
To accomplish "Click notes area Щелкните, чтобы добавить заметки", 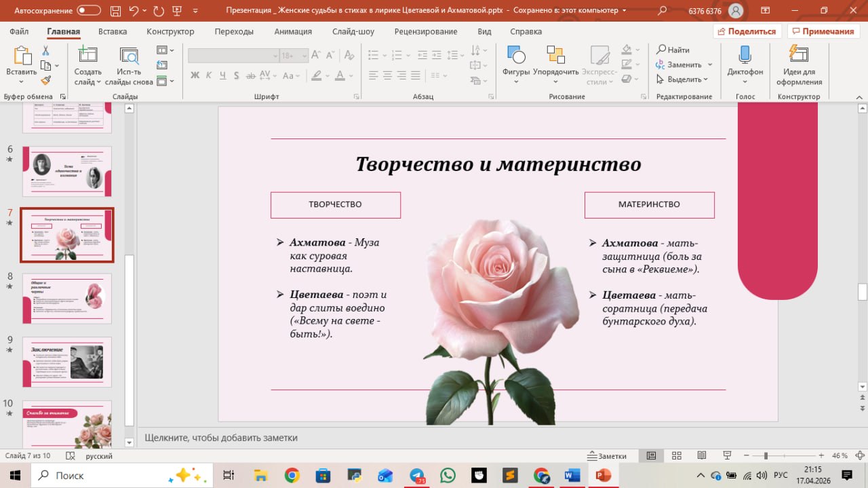I will point(221,438).
